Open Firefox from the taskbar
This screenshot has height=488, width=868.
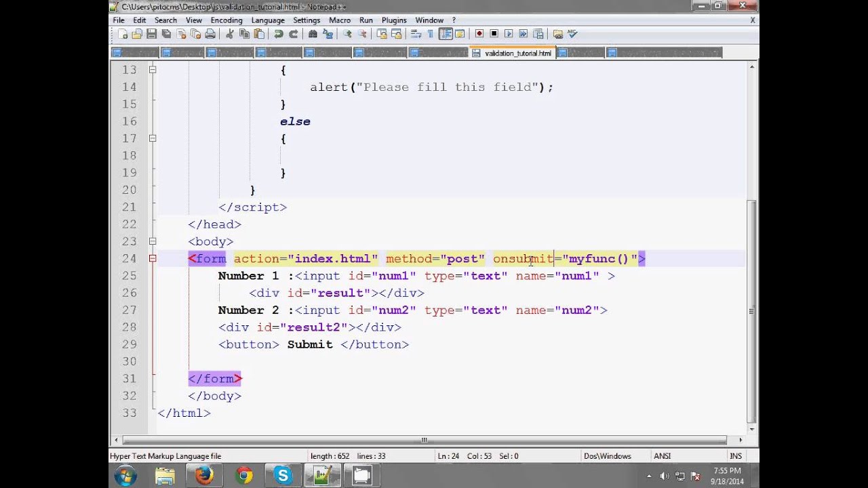(x=204, y=476)
